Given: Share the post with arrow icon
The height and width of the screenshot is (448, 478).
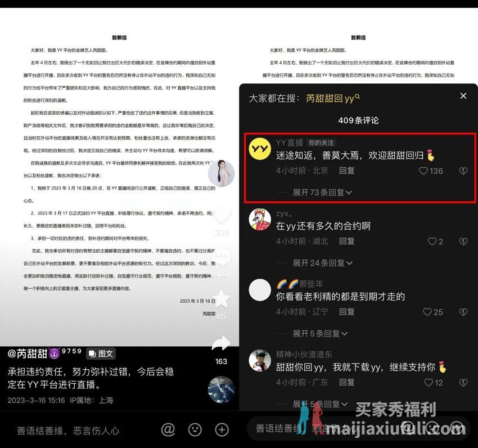Looking at the screenshot, I should point(222,343).
